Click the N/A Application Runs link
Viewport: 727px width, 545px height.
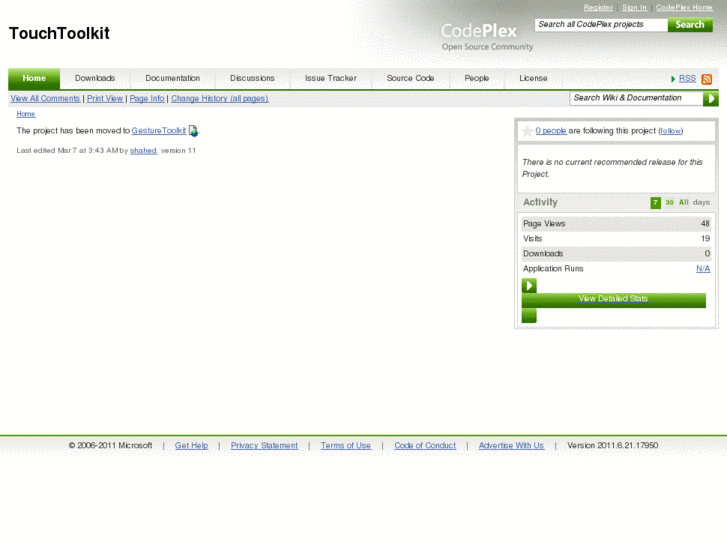(x=703, y=269)
